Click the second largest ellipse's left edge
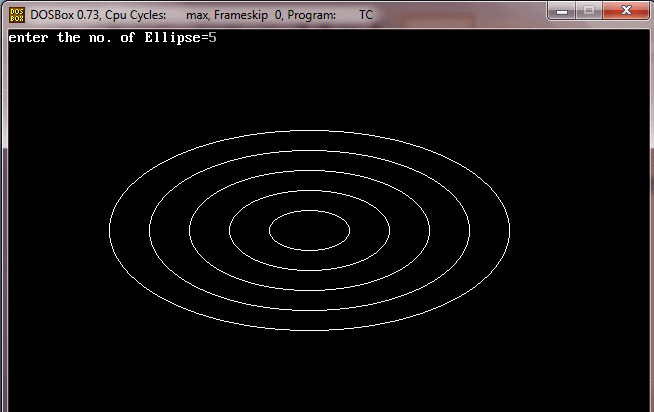This screenshot has height=412, width=654. coord(149,231)
